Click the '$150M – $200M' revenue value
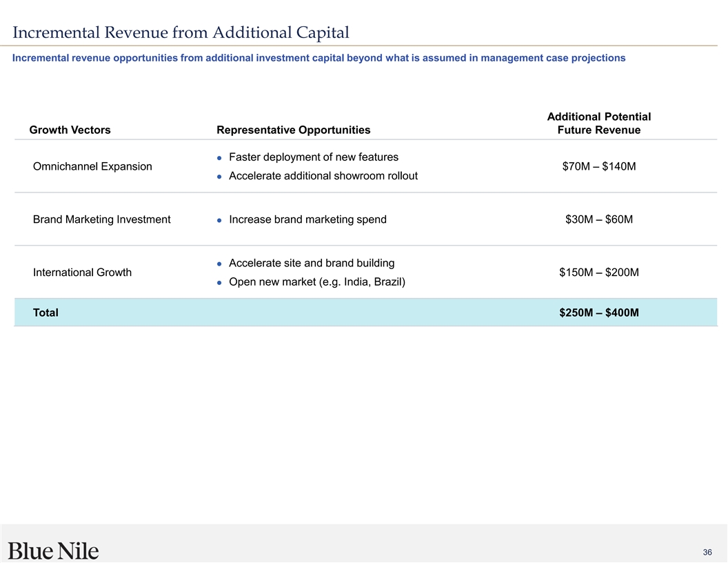This screenshot has height=563, width=728. pos(598,273)
